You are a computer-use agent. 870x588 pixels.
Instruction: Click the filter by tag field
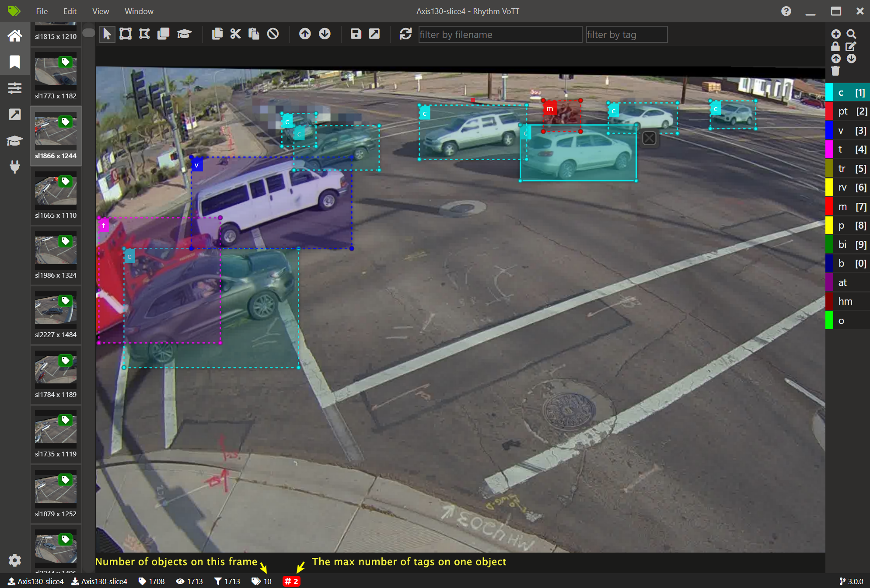click(x=626, y=35)
